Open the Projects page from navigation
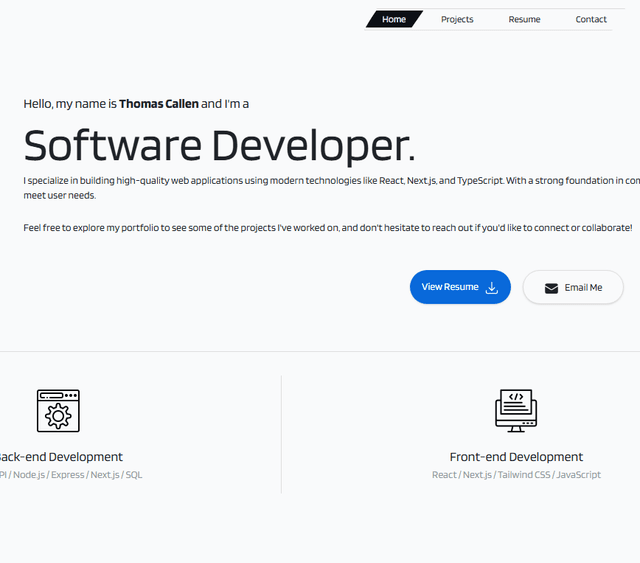640x563 pixels. pyautogui.click(x=457, y=19)
